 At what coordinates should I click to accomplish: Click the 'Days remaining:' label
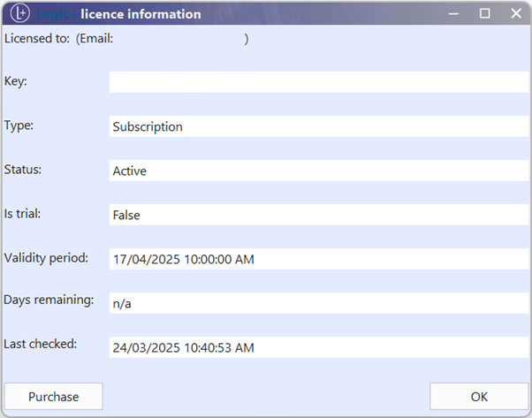click(49, 300)
